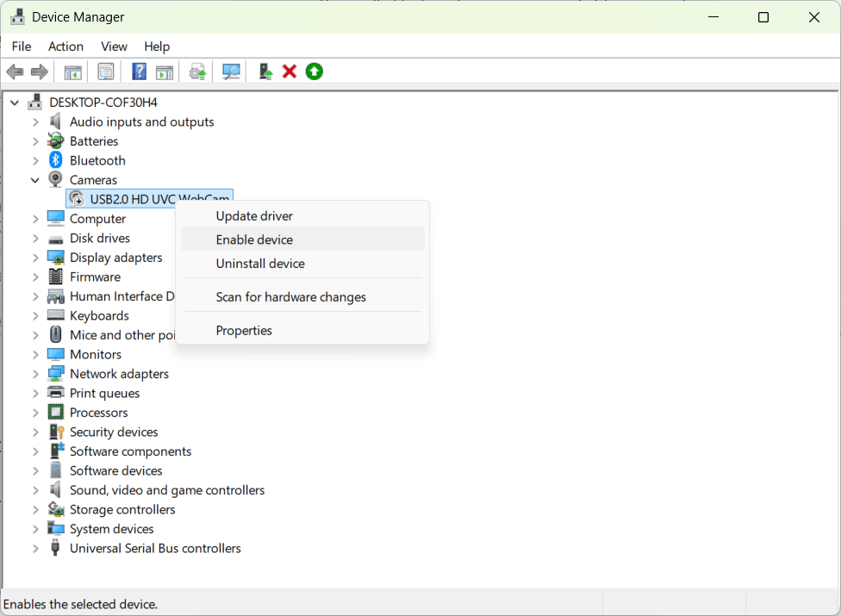
Task: Expand the Batteries chevron
Action: point(35,141)
